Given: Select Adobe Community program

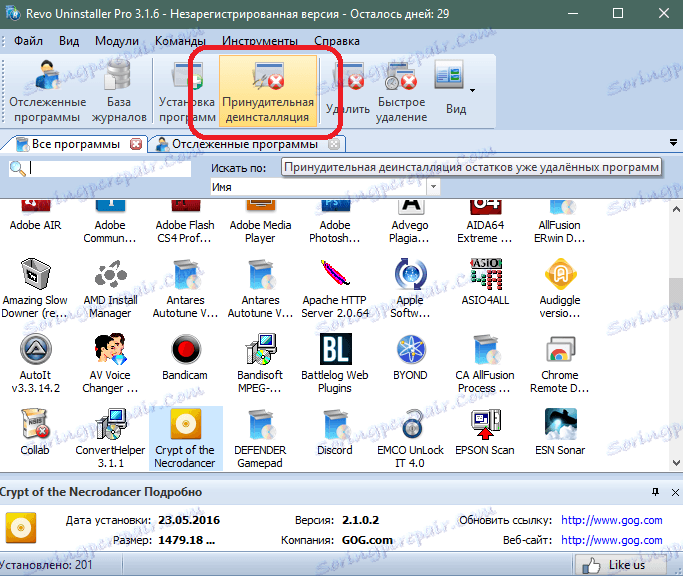Looking at the screenshot, I should pos(110,222).
